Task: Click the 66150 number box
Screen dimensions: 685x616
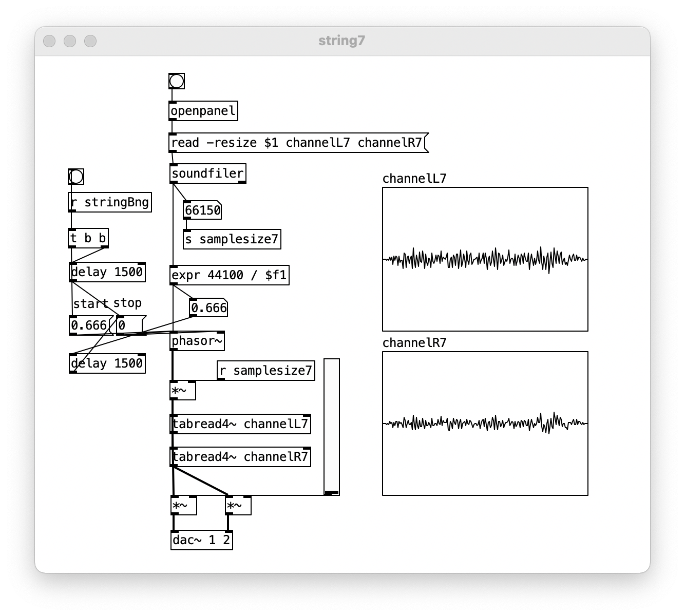Action: [202, 210]
